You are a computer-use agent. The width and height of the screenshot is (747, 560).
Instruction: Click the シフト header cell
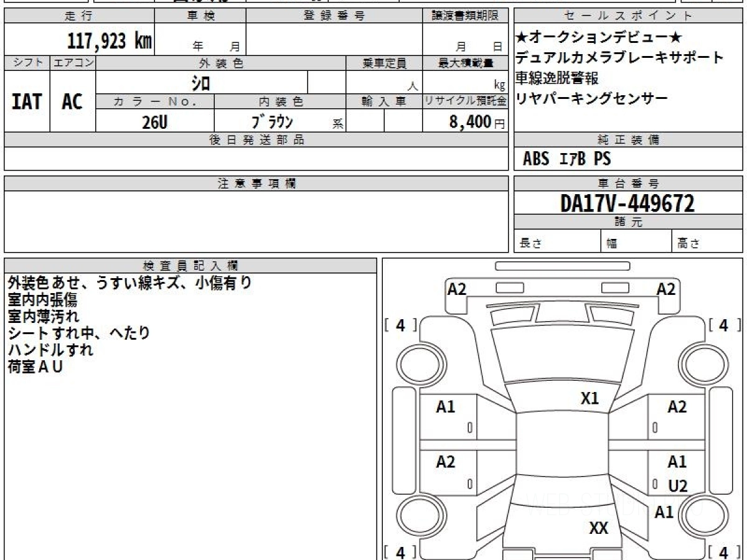pos(27,63)
